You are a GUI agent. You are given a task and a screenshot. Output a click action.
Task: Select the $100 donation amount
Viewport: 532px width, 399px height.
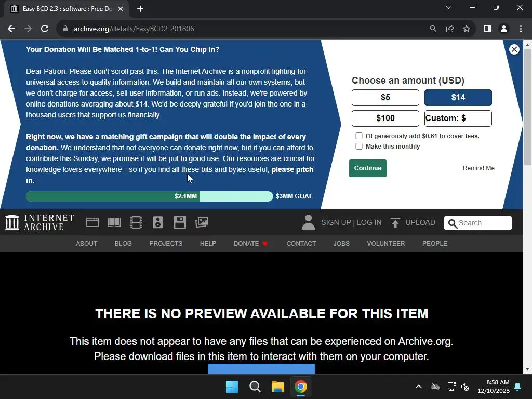click(x=385, y=118)
